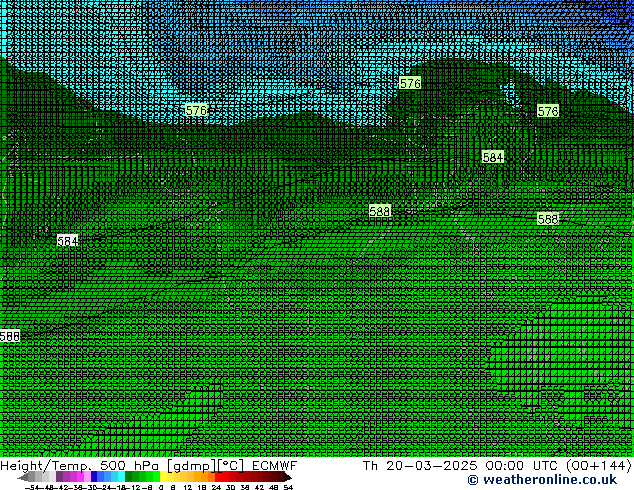
Task: Click the '12' legend scale value
Action: [188, 487]
